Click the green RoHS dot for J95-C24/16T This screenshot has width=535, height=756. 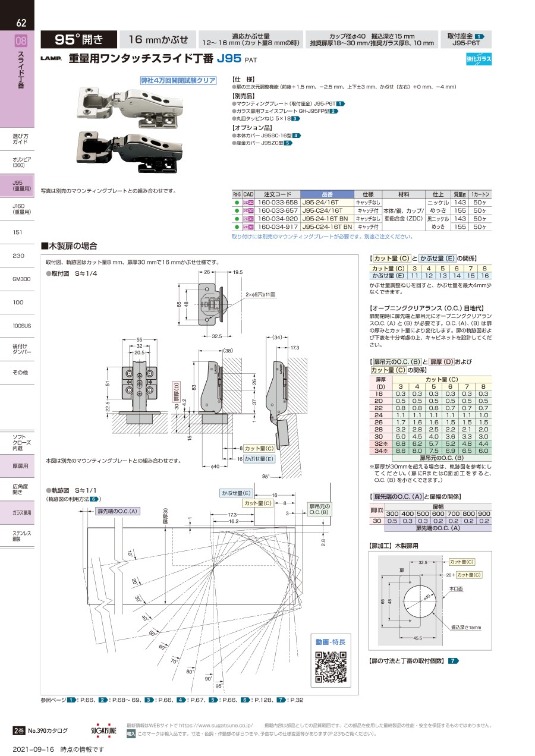(237, 211)
